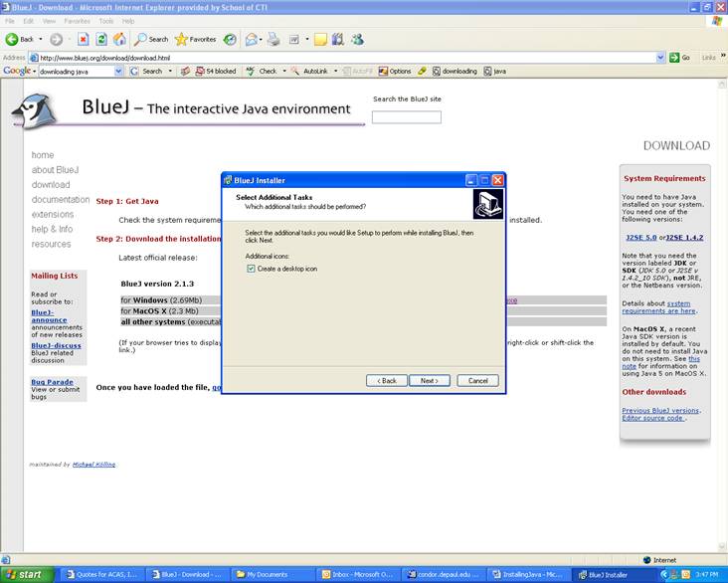Click the 54 blocked popup blocker icon

(x=200, y=71)
